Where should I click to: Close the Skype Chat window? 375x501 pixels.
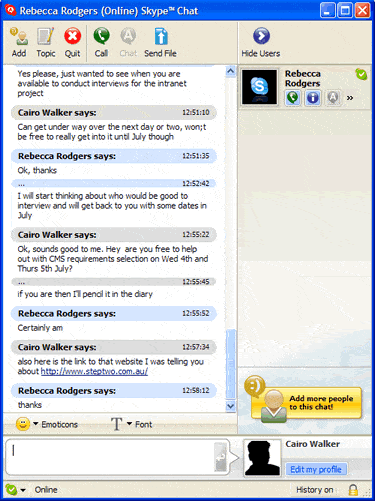pos(362,10)
